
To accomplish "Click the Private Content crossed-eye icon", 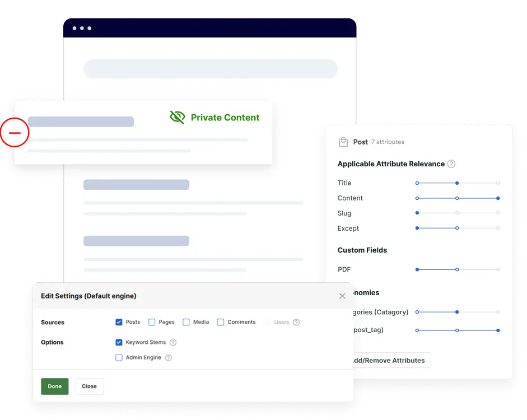I will (177, 117).
